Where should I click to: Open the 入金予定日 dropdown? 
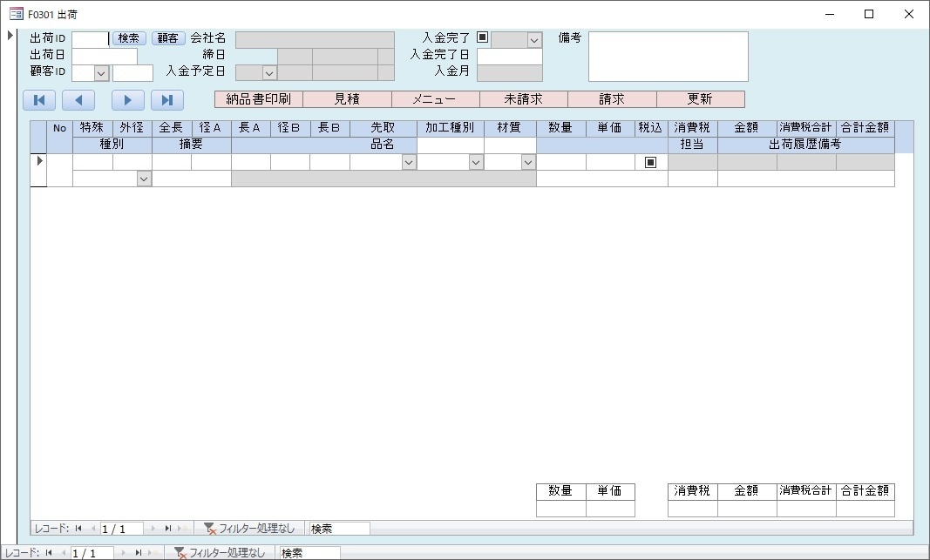click(269, 73)
